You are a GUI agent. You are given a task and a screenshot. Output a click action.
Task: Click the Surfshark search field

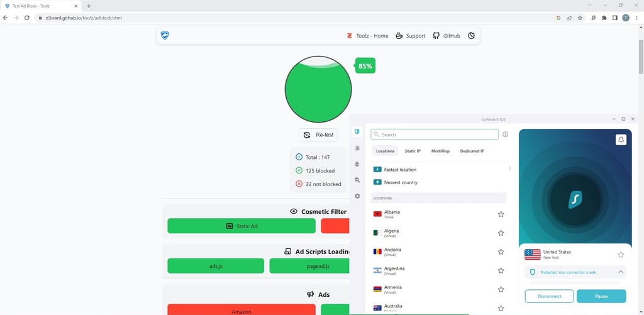pos(435,135)
